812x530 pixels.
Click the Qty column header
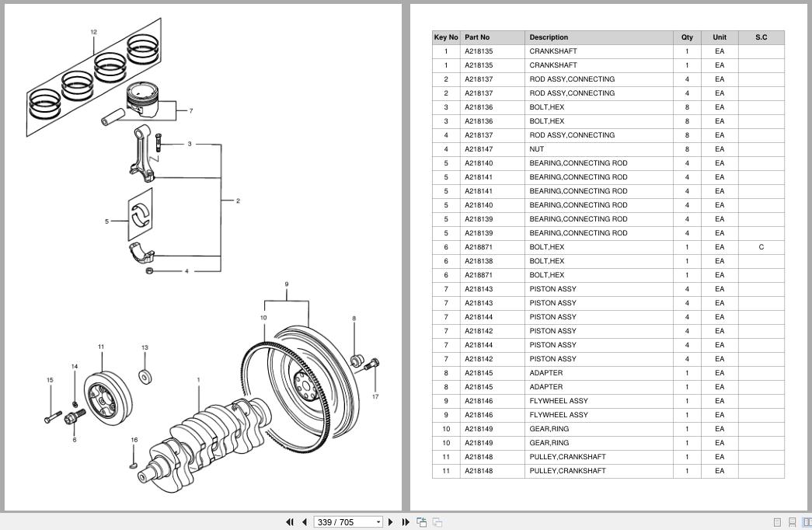tap(687, 37)
